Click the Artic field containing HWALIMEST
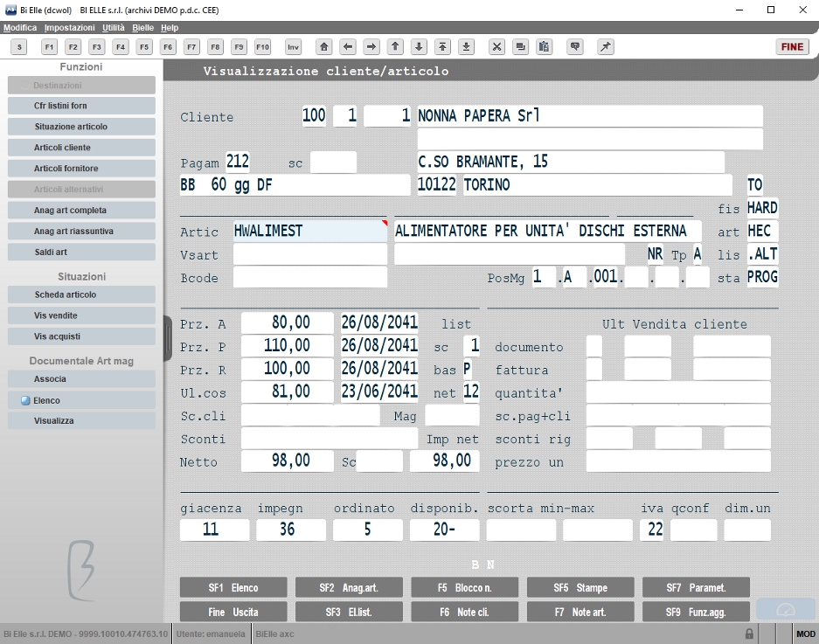819x644 pixels. (310, 231)
